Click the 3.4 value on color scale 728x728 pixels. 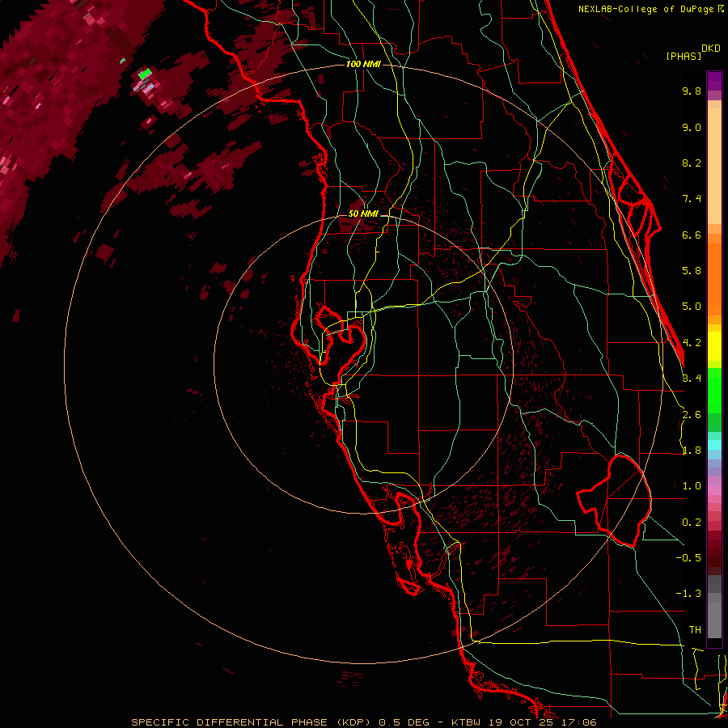[x=692, y=379]
